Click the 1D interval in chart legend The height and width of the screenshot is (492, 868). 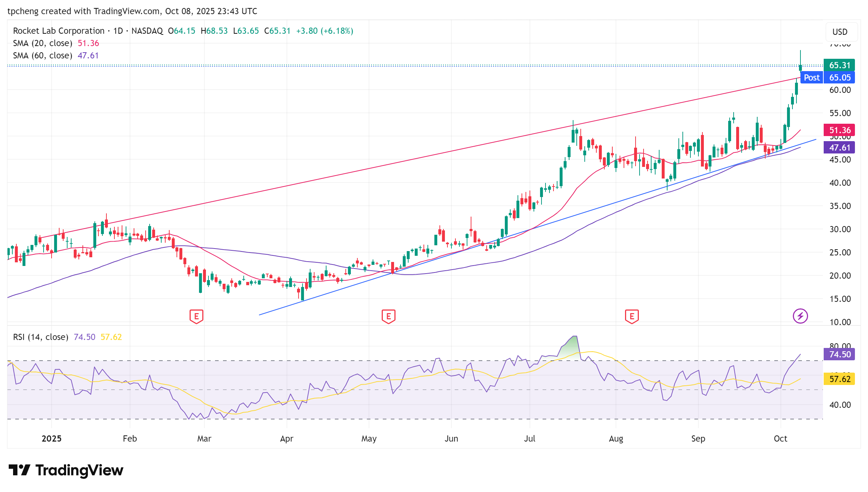click(118, 31)
